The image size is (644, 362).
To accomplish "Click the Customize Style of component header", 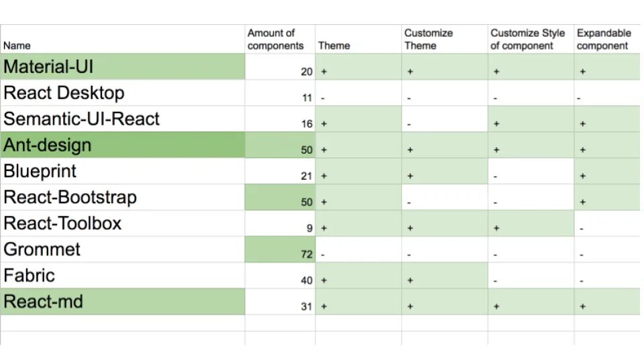I will (531, 40).
